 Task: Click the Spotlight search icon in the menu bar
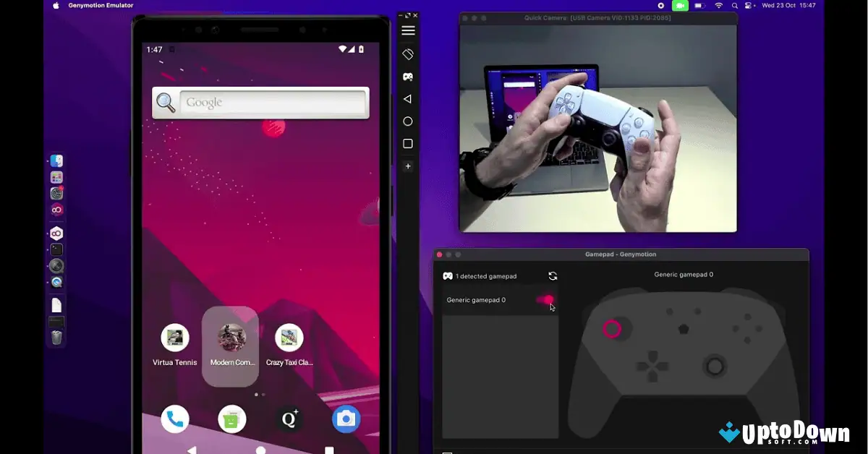[x=735, y=5]
